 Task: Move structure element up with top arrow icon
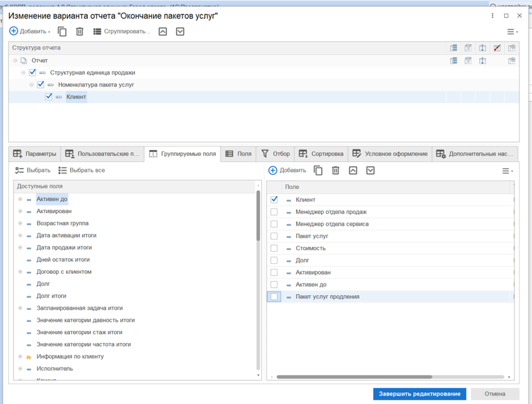coord(163,32)
